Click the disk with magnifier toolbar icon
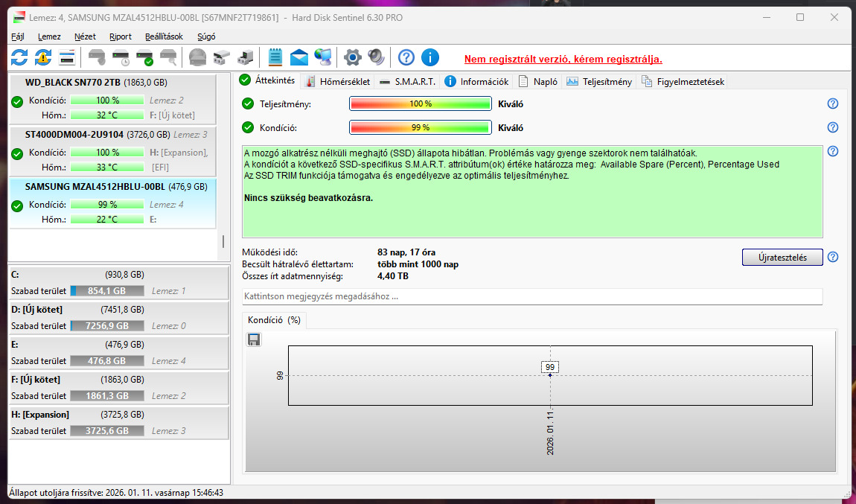The height and width of the screenshot is (504, 856). (x=169, y=57)
